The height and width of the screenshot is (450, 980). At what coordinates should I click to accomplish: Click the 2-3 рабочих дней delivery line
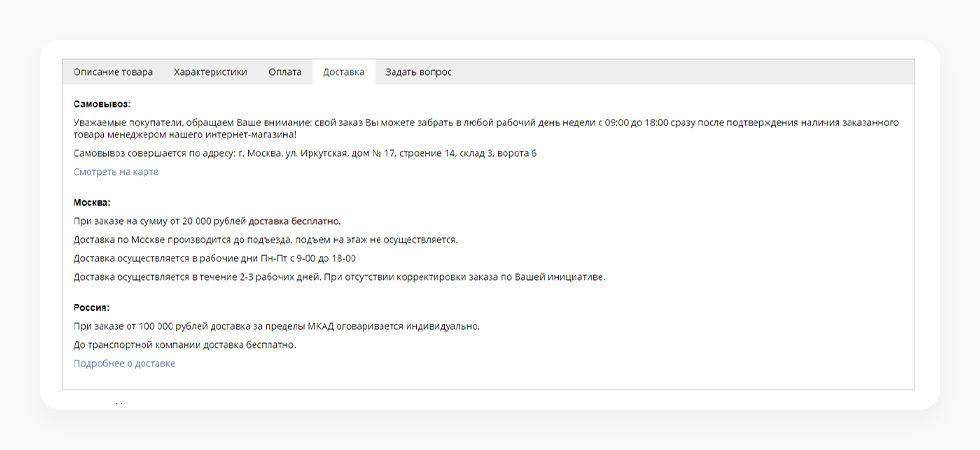pos(340,277)
